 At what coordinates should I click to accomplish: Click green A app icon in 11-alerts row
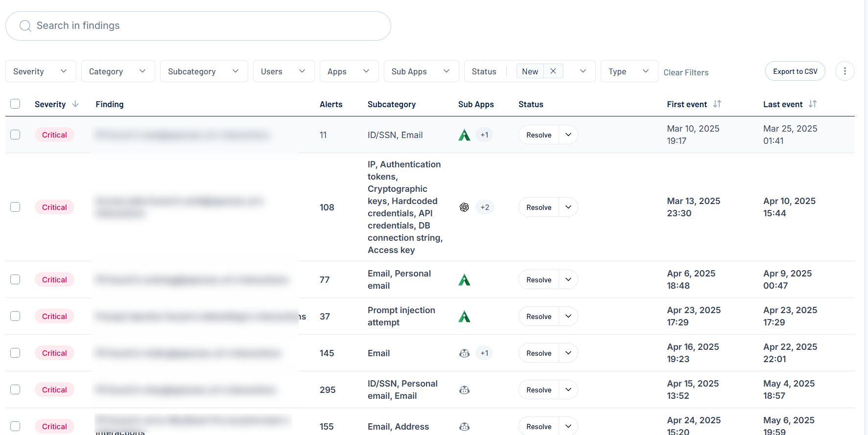pos(464,135)
